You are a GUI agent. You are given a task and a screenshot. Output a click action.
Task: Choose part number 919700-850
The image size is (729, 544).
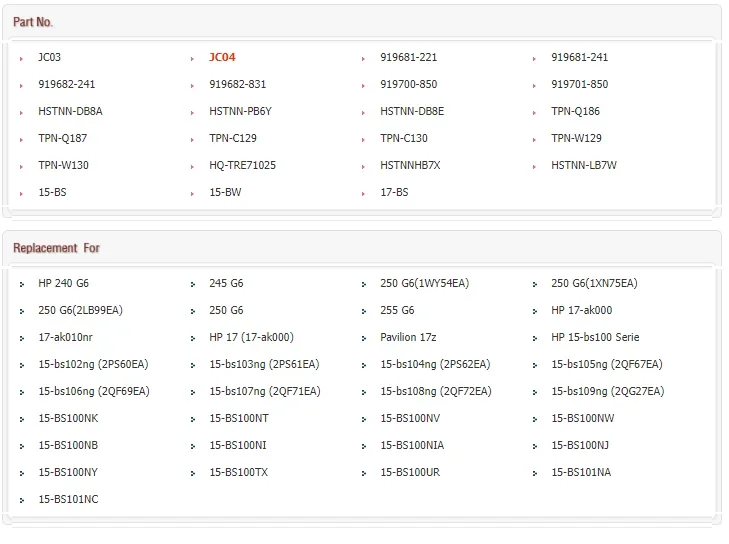tap(409, 84)
